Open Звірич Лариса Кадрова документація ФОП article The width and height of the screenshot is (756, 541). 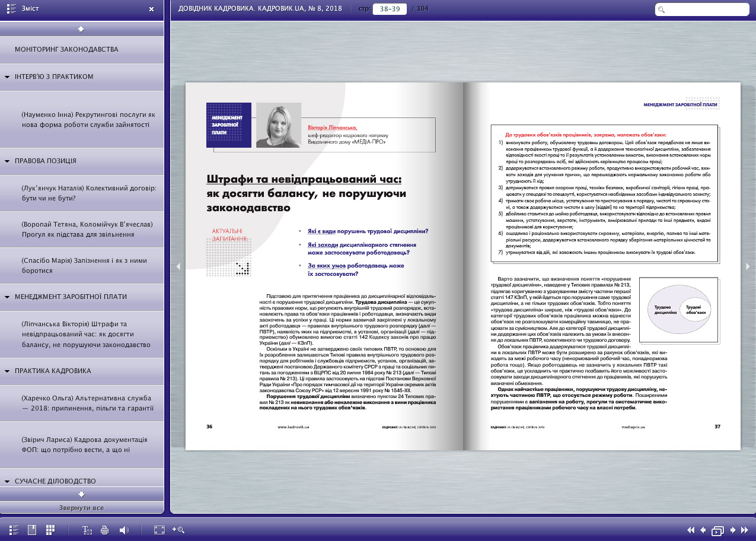pyautogui.click(x=82, y=444)
